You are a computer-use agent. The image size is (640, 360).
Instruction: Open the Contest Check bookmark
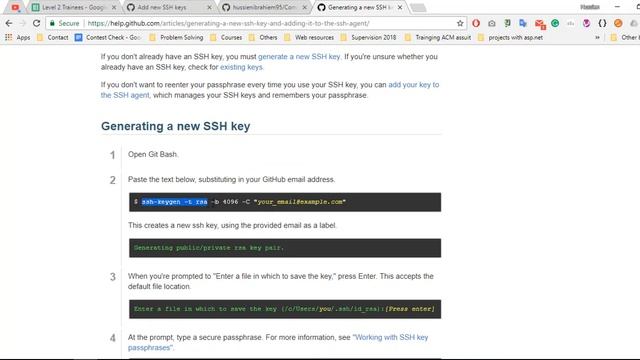(108, 38)
